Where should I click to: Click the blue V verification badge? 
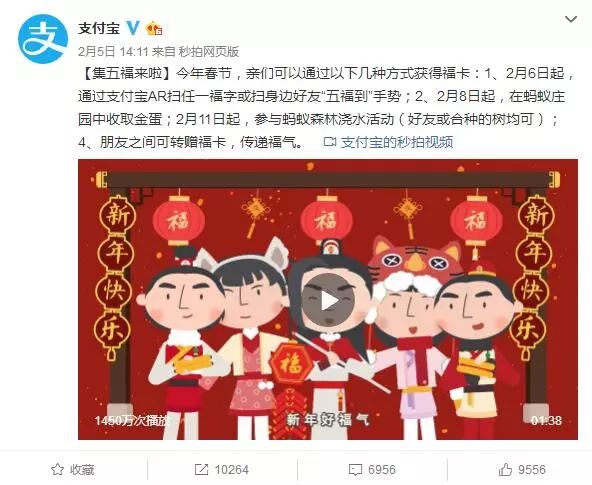pos(133,28)
